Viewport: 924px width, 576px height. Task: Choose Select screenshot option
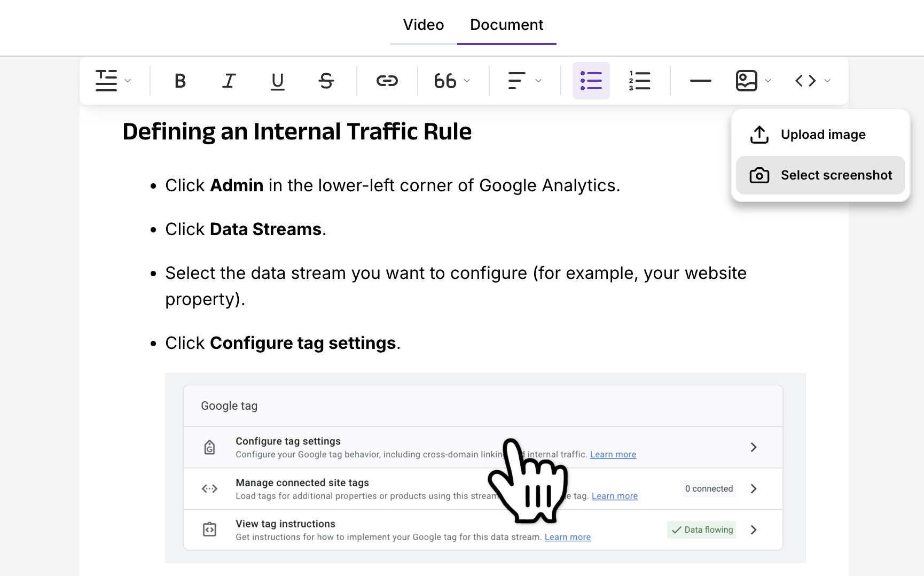click(836, 175)
